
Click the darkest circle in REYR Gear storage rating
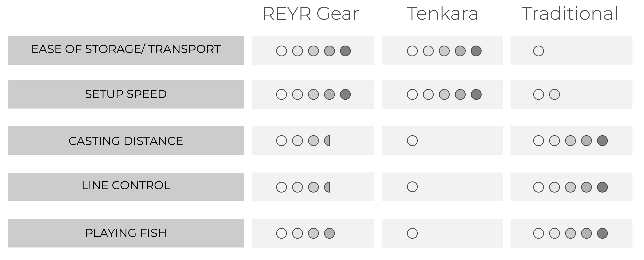[345, 51]
